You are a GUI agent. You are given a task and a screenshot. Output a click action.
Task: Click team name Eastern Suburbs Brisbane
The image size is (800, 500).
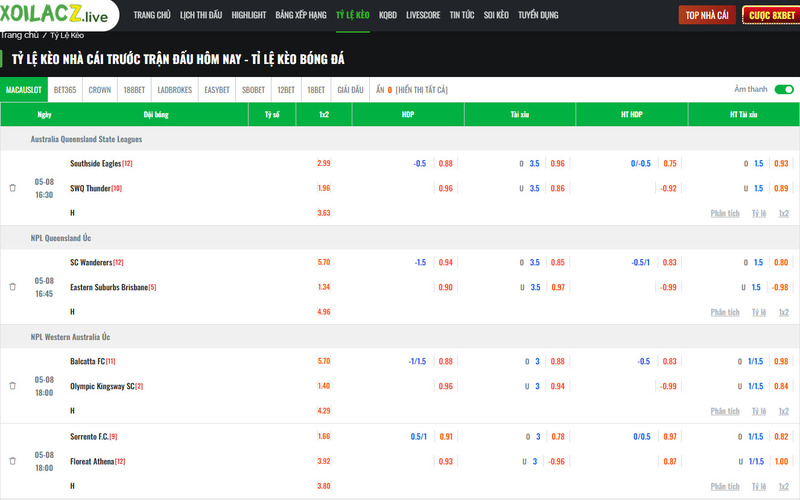[109, 287]
